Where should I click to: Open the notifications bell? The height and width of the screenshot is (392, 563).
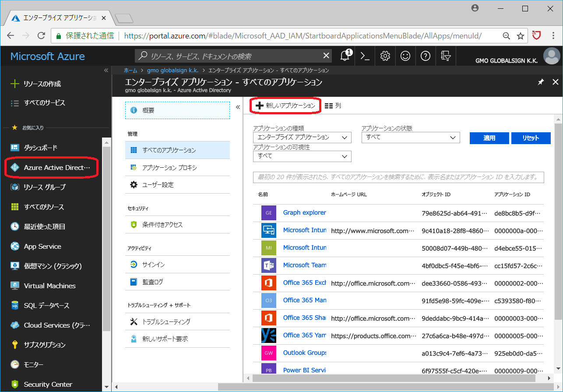click(345, 56)
